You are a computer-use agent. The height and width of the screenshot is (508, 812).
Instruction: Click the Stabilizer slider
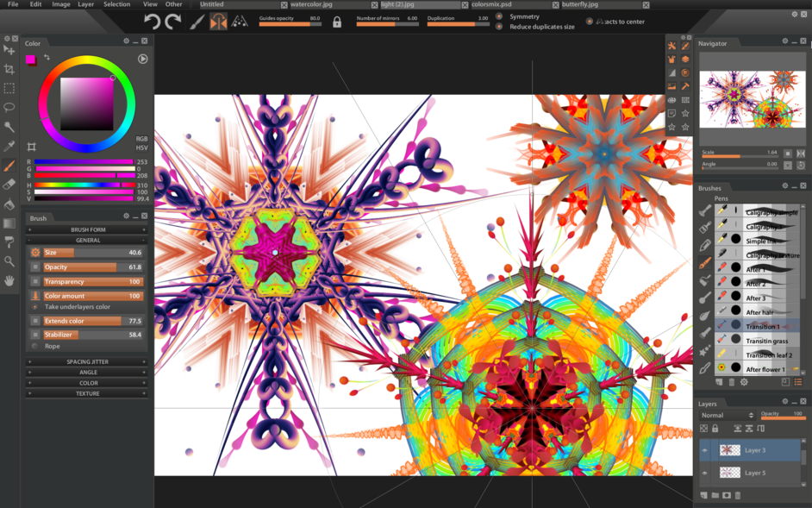click(86, 335)
